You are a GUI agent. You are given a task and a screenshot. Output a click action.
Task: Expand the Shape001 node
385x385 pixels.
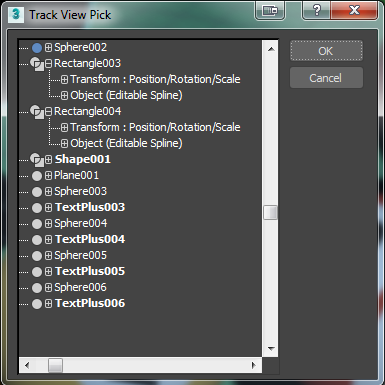click(x=48, y=159)
